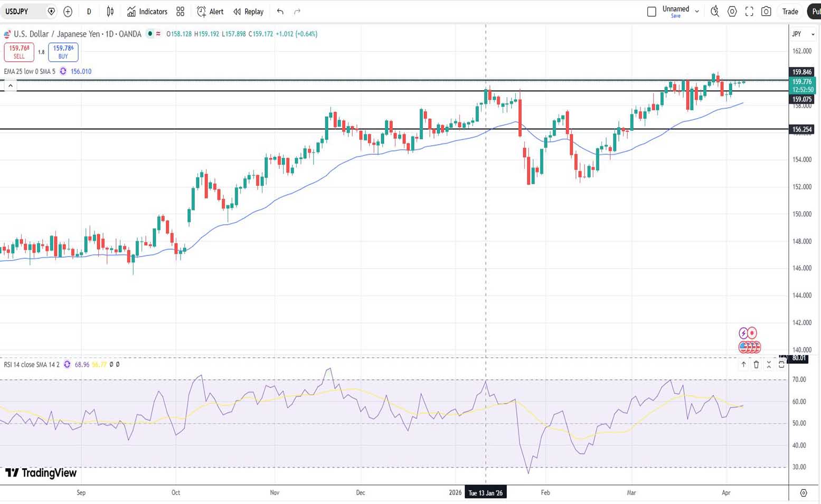Expand the Unnamed layout dropdown arrow
Screen dimensions: 821x504
[697, 12]
